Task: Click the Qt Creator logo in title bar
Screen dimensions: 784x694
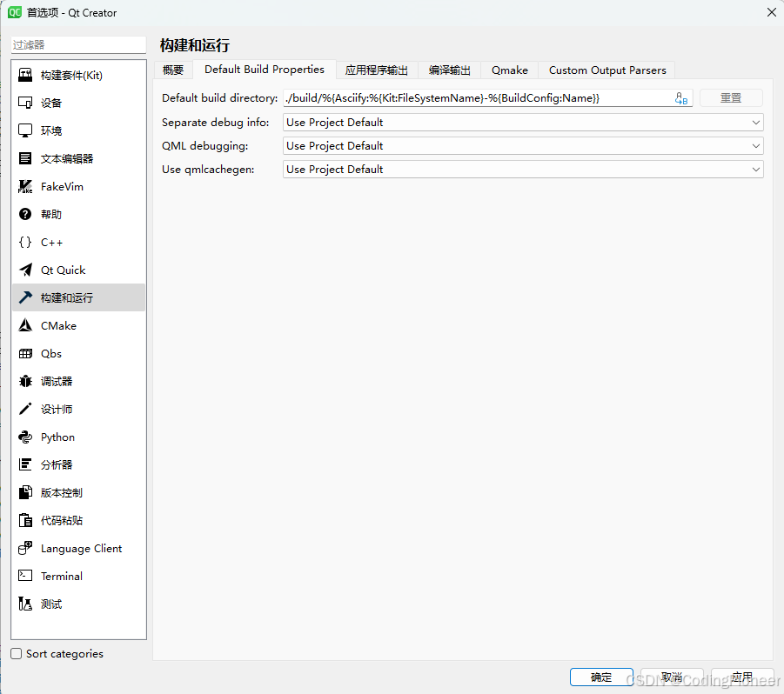Action: pos(15,12)
